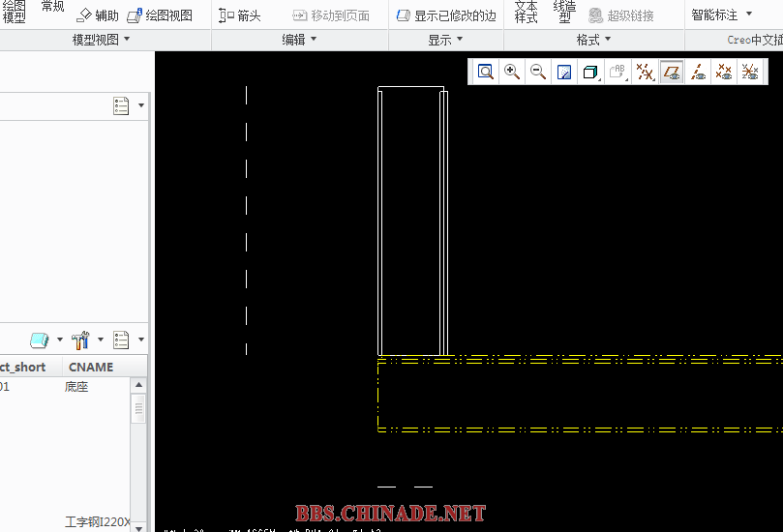Screen dimensions: 783x532
Task: Toggle point display icon
Action: 724,72
